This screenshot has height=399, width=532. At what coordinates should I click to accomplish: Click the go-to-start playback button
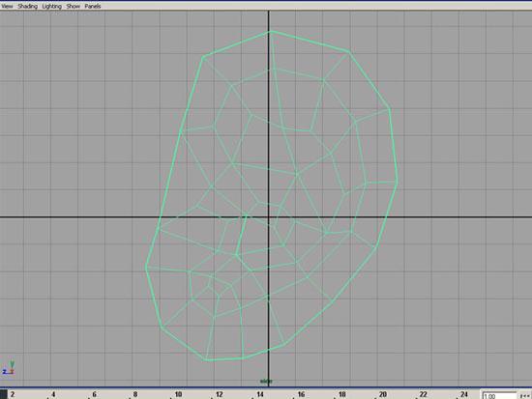pyautogui.click(x=525, y=395)
